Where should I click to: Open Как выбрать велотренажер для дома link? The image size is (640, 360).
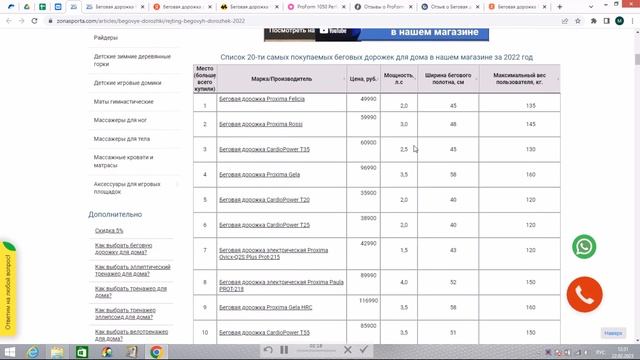(x=131, y=335)
